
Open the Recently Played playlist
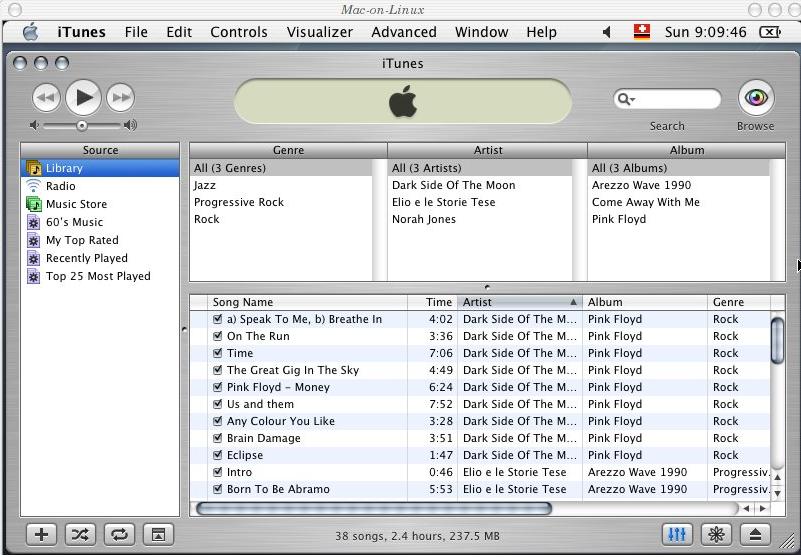(x=100, y=258)
